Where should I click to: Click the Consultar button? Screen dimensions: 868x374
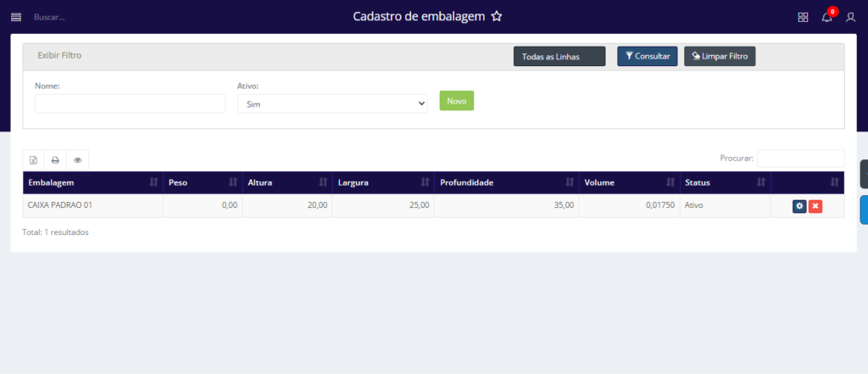click(x=647, y=56)
